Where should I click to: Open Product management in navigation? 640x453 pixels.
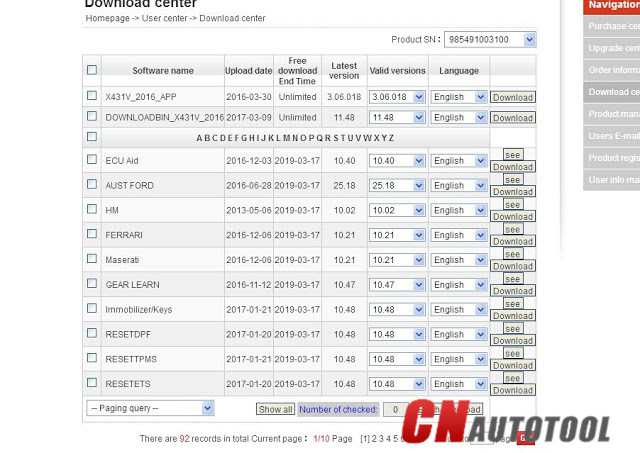pos(611,114)
